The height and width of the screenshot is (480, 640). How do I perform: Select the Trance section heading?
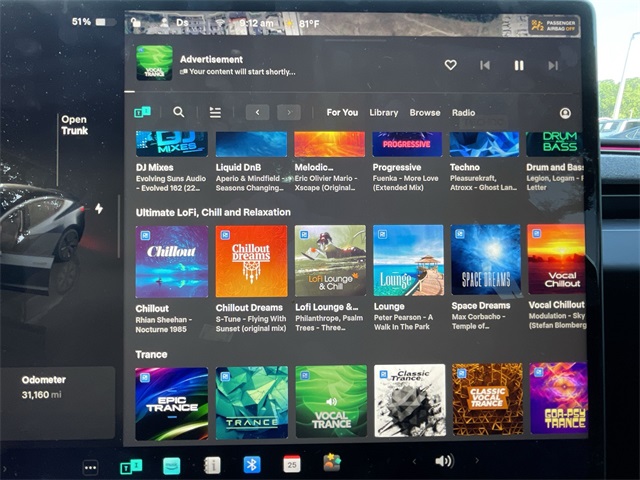click(151, 354)
